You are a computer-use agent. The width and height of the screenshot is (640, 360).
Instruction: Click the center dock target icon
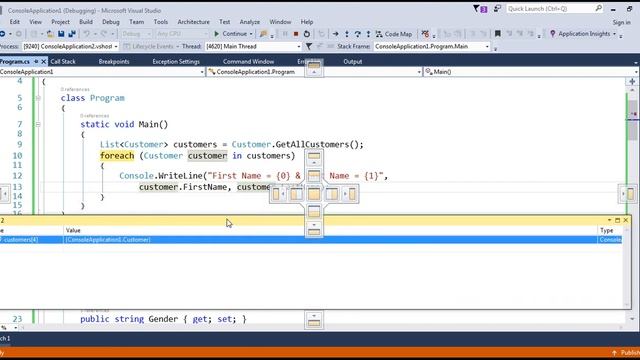coord(314,194)
